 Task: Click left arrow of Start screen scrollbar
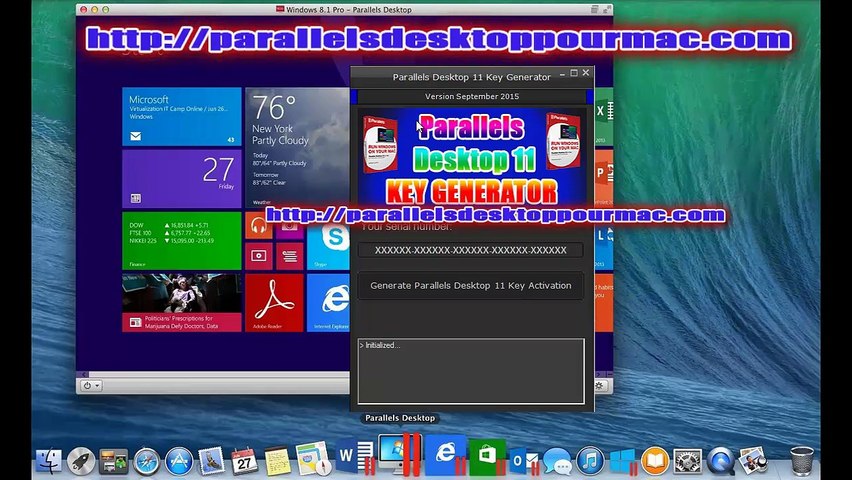84,374
